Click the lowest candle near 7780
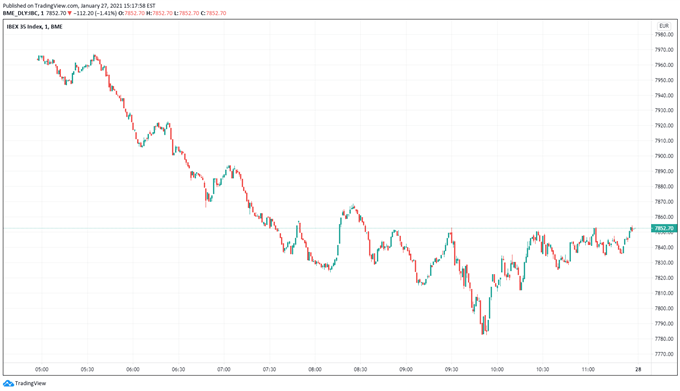 coord(483,325)
